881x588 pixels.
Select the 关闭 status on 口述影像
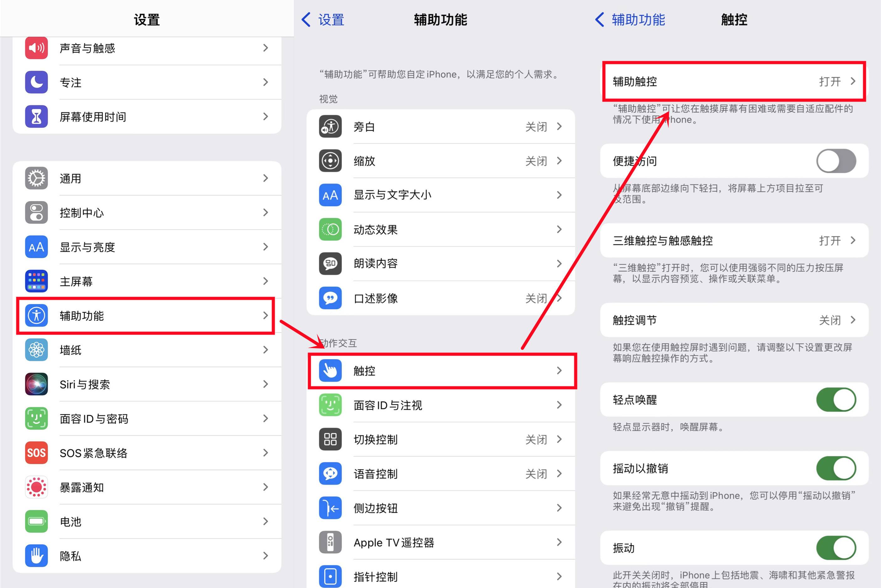tap(536, 299)
